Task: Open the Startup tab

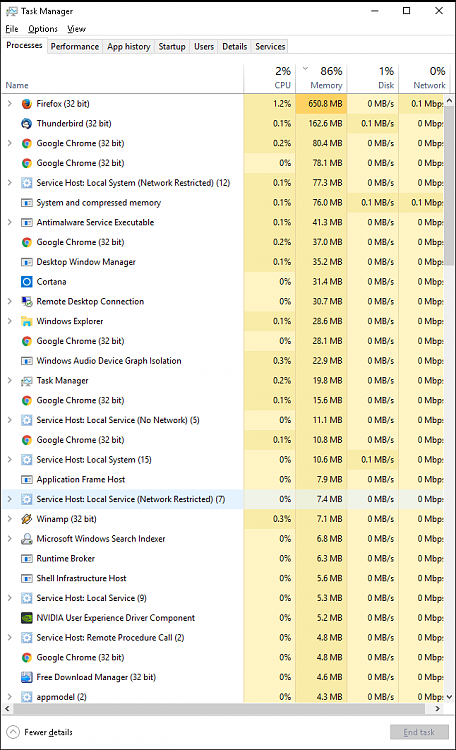Action: (x=172, y=46)
